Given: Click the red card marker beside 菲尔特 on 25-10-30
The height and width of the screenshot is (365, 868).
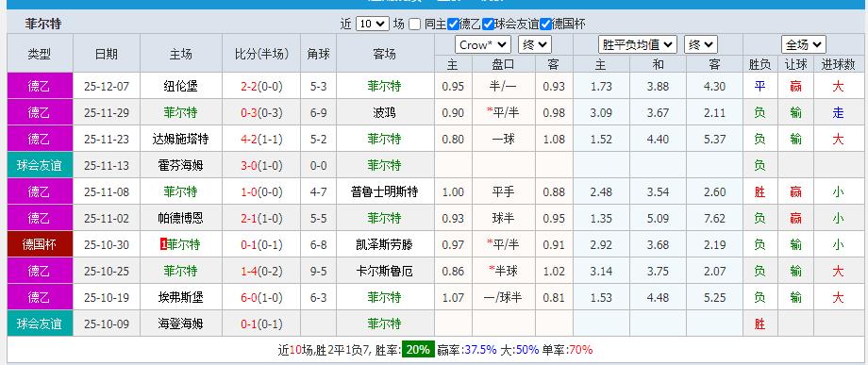Looking at the screenshot, I should click(163, 244).
